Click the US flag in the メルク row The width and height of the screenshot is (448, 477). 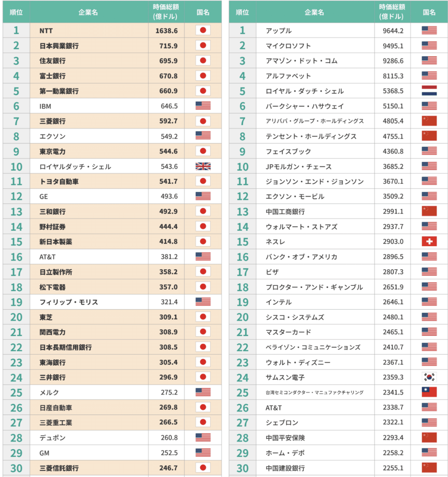pyautogui.click(x=203, y=392)
